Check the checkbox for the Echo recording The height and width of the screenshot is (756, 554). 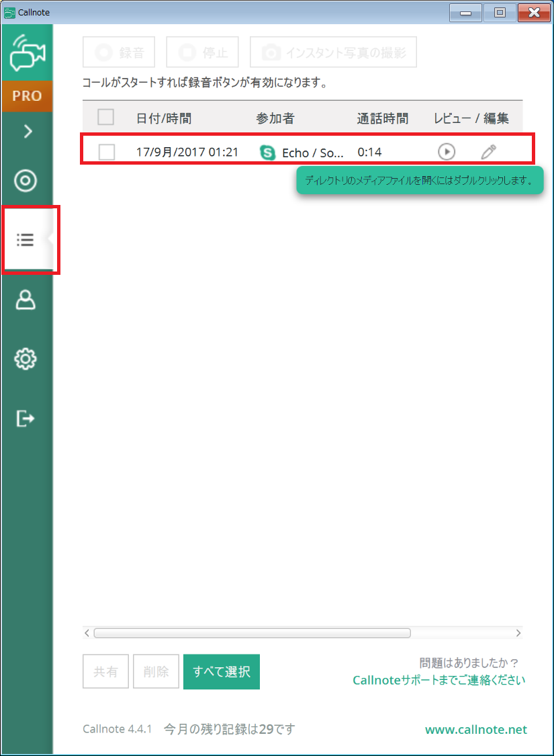click(105, 152)
